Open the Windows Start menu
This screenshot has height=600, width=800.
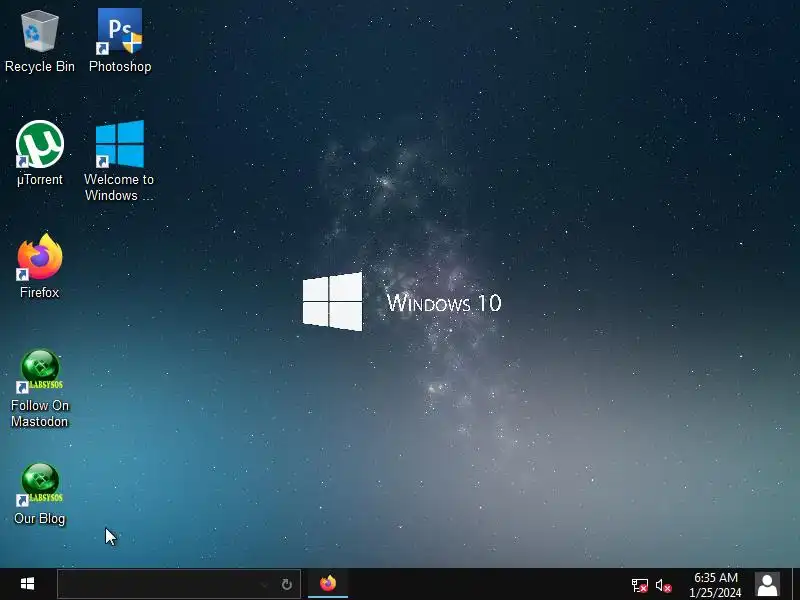tap(28, 584)
